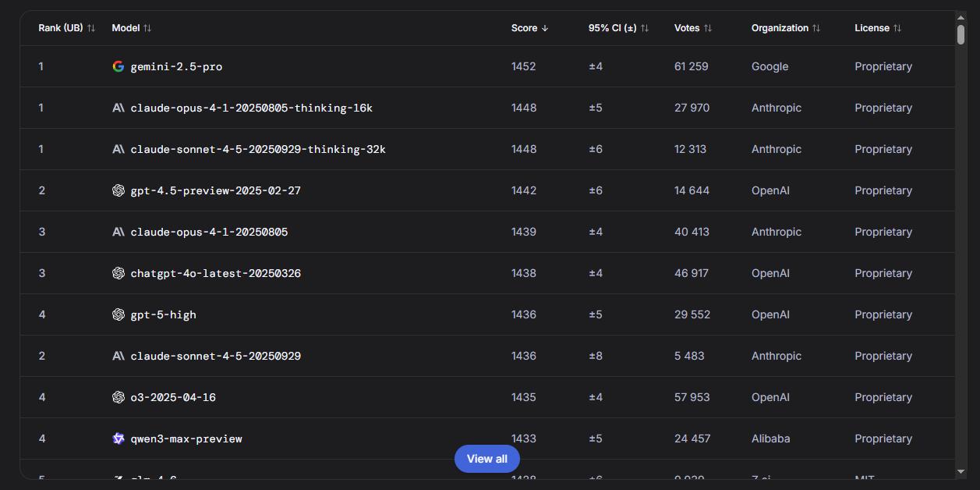Click the Qwen icon beside qwen3-max-preview
Image resolution: width=980 pixels, height=490 pixels.
tap(119, 439)
